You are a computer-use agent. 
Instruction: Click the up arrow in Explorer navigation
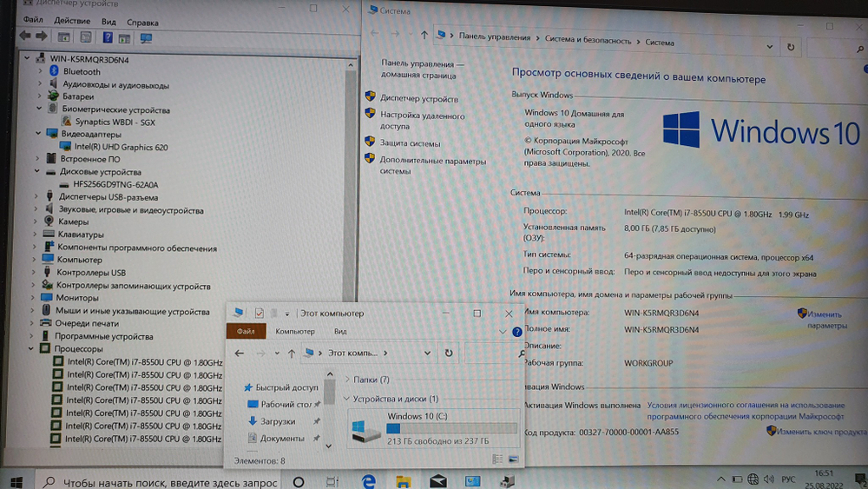click(x=292, y=354)
